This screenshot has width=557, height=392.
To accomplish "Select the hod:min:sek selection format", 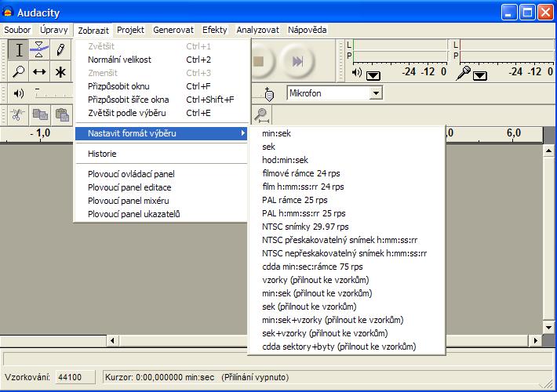I will pos(286,160).
